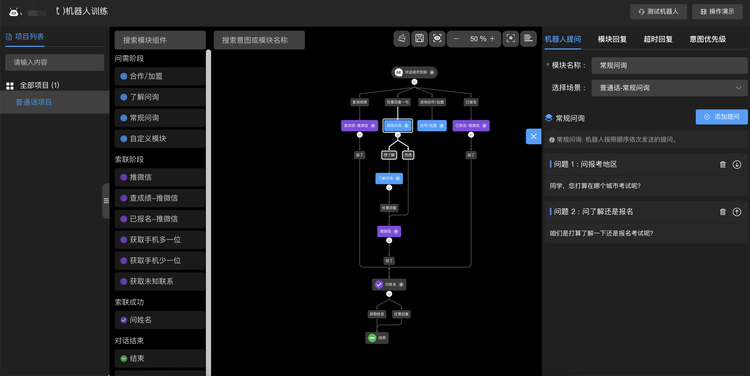Delete 问题 2 with its trash icon

point(723,212)
